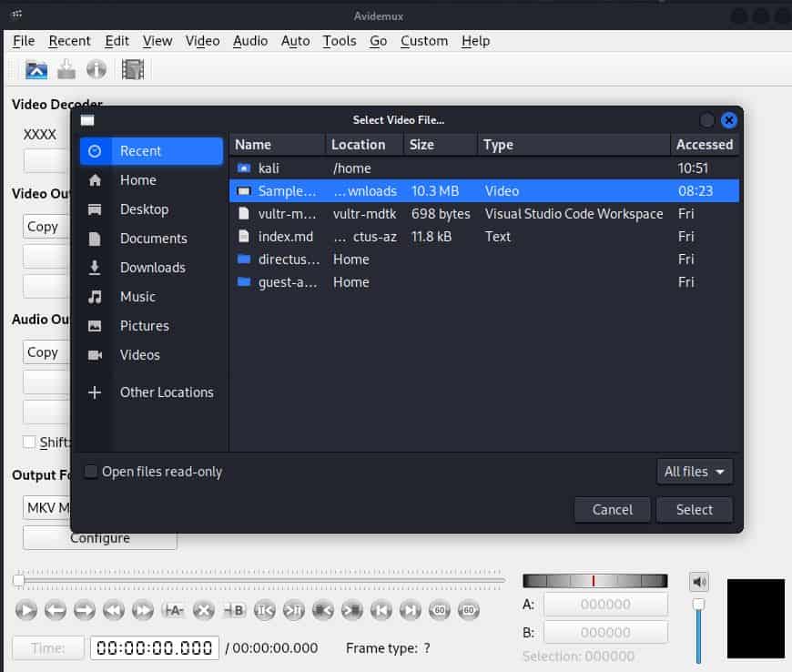The image size is (792, 672).
Task: Open the Tools menu
Action: click(x=339, y=41)
